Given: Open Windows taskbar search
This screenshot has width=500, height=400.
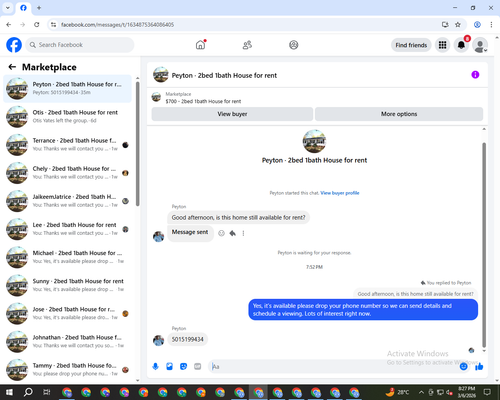Looking at the screenshot, I should click(x=28, y=392).
